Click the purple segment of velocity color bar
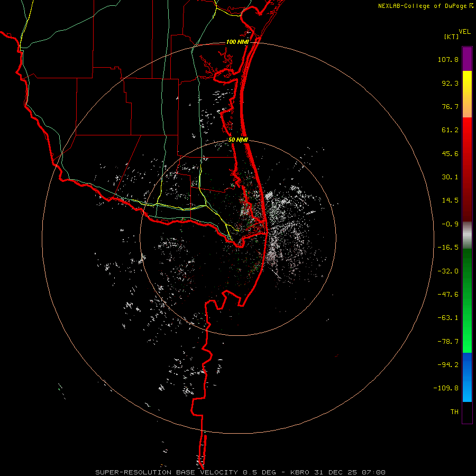Screen dimensions: 476x476 pyautogui.click(x=467, y=59)
